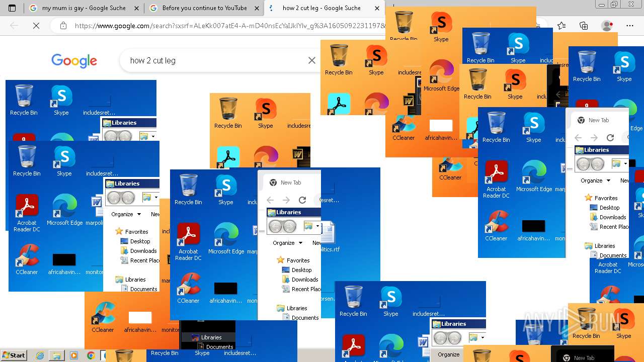This screenshot has height=362, width=644.
Task: Open Google Chrome from the taskbar
Action: pyautogui.click(x=91, y=355)
